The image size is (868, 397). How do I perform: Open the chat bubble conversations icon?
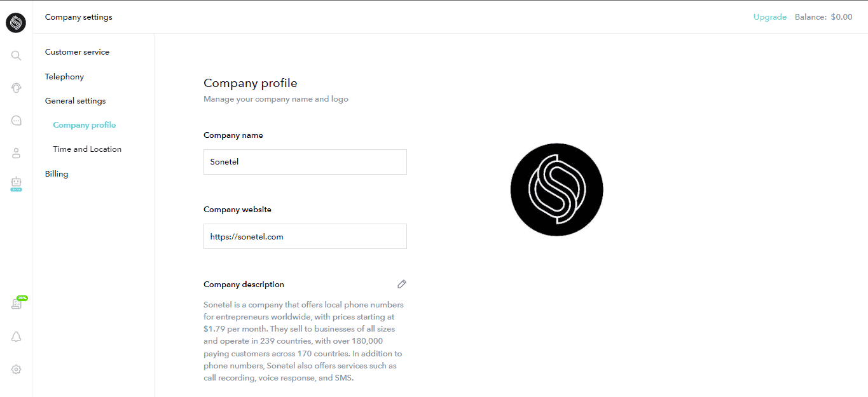click(17, 121)
